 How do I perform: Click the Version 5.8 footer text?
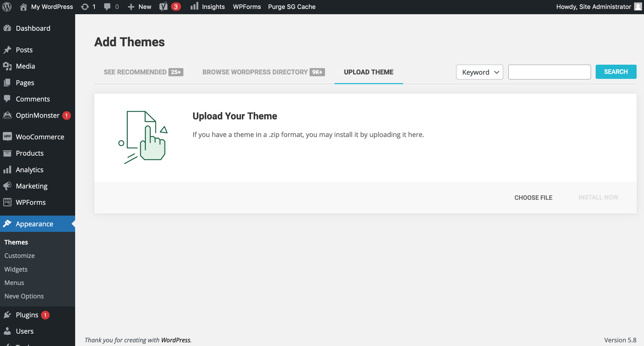[620, 340]
